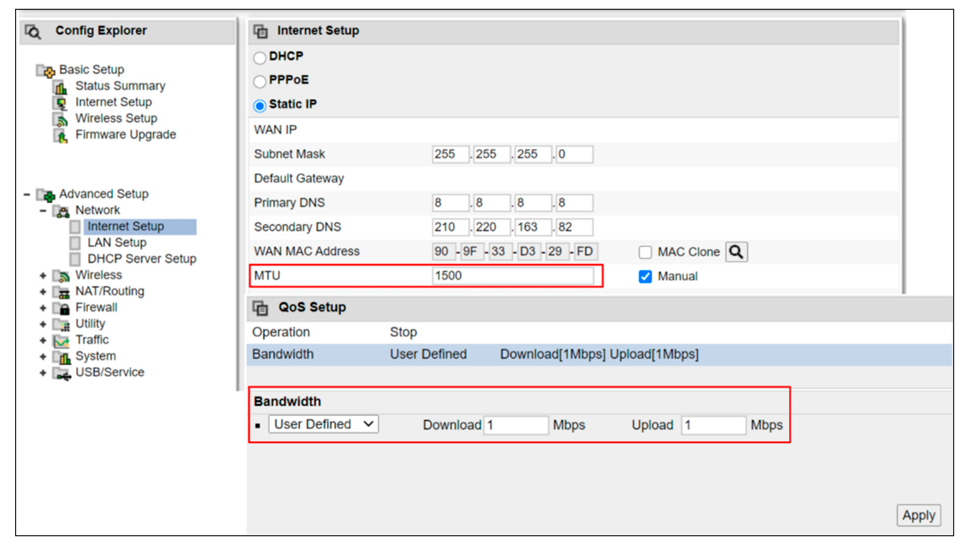Click the MAC Clone search magnifier icon
The image size is (980, 552).
pyautogui.click(x=736, y=252)
